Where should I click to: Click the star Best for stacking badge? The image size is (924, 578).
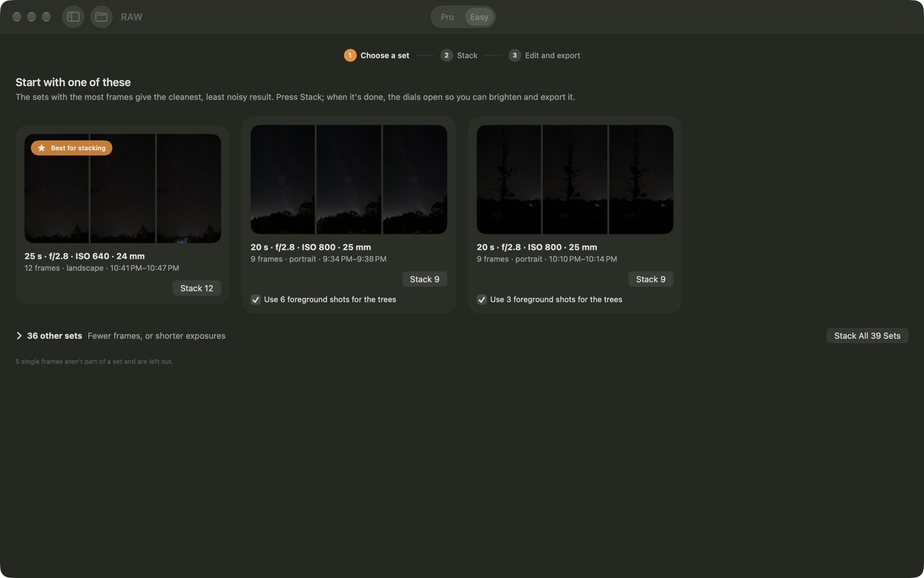71,148
